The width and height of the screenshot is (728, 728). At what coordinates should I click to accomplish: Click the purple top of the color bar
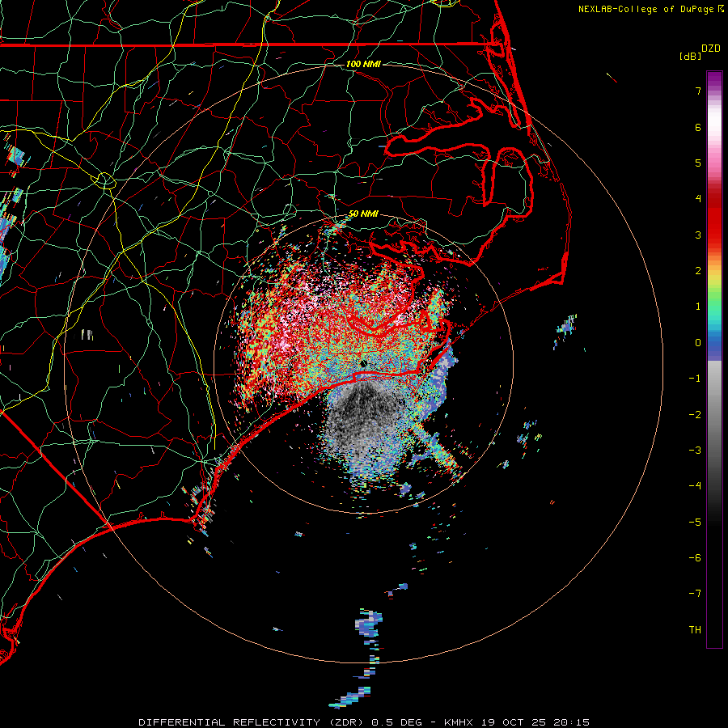(714, 79)
